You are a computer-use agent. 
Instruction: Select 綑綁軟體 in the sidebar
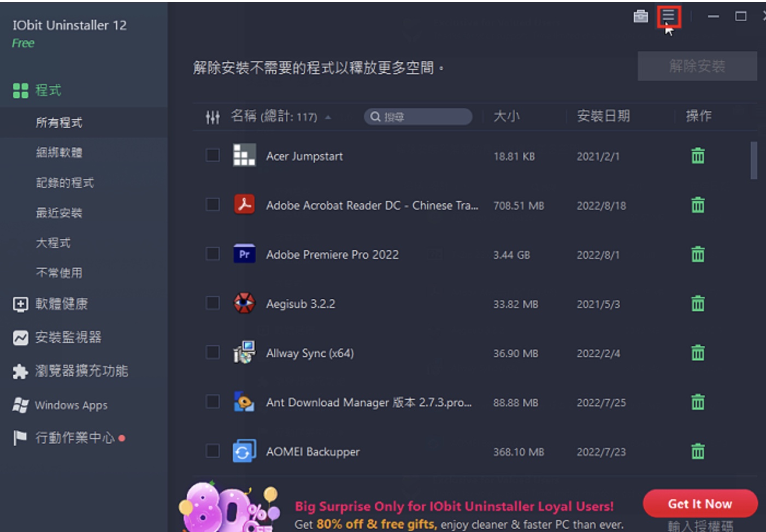tap(59, 152)
